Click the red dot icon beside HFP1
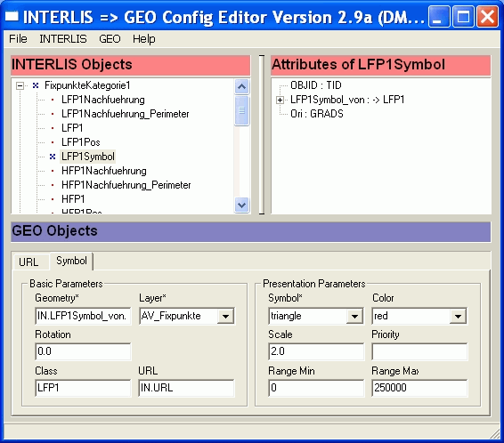 pyautogui.click(x=53, y=199)
